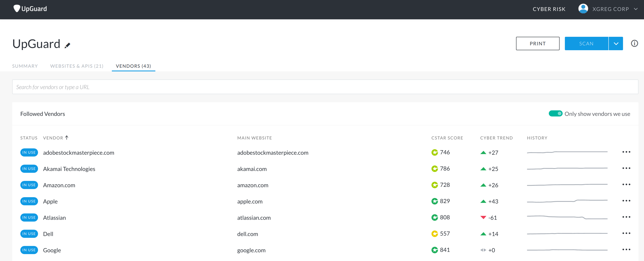
Task: Click the star score icon for Atlassian
Action: 435,217
